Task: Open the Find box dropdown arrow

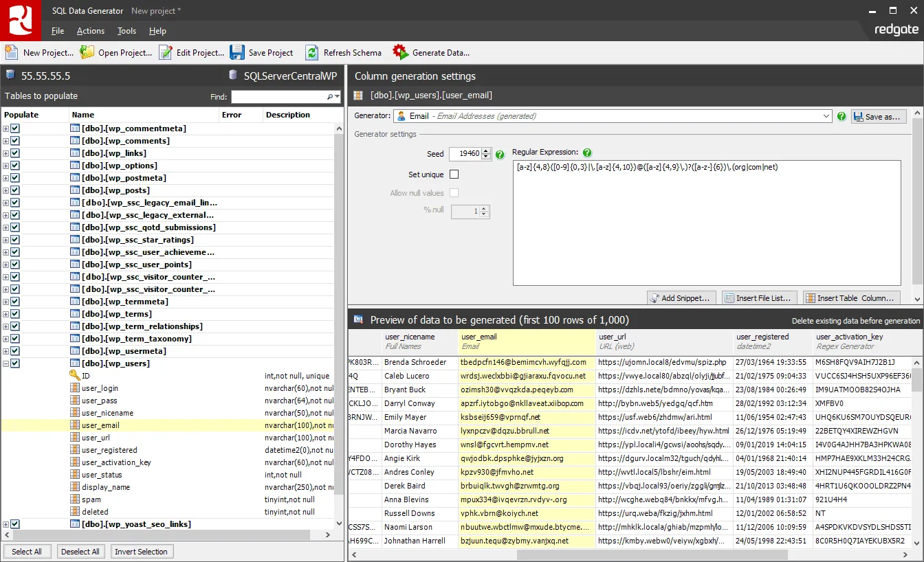Action: [x=338, y=97]
